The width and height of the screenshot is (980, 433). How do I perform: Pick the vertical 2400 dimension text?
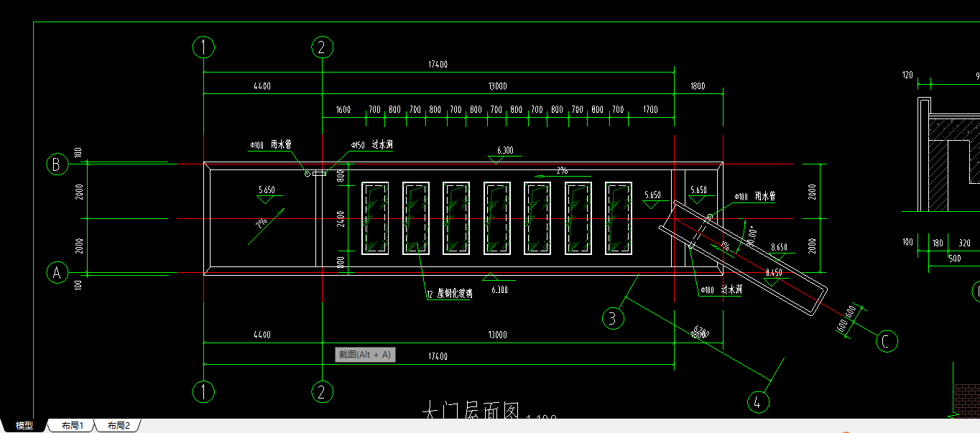tap(341, 218)
